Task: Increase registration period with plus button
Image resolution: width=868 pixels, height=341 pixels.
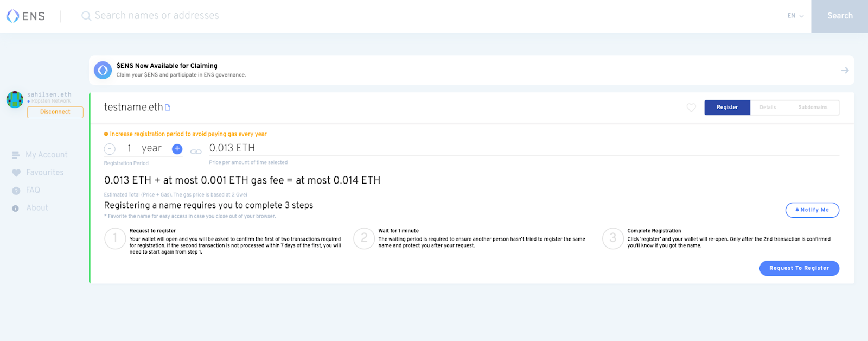Action: (x=177, y=149)
